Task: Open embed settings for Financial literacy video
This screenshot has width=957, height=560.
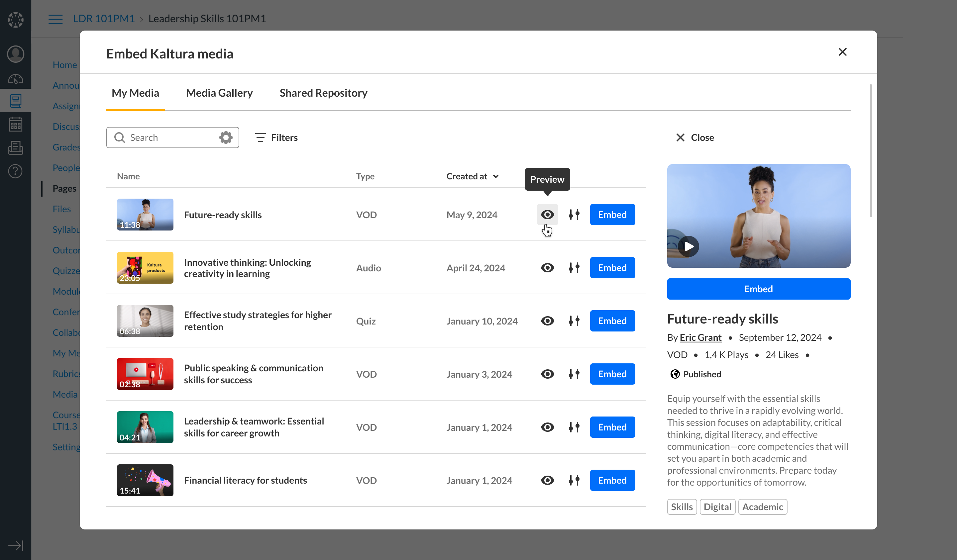Action: coord(574,480)
